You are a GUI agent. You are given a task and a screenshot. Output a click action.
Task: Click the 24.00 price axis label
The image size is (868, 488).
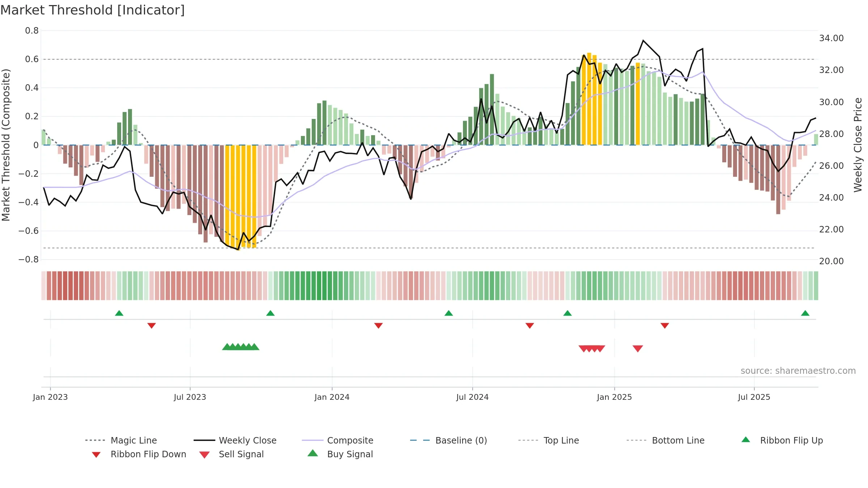pos(831,197)
